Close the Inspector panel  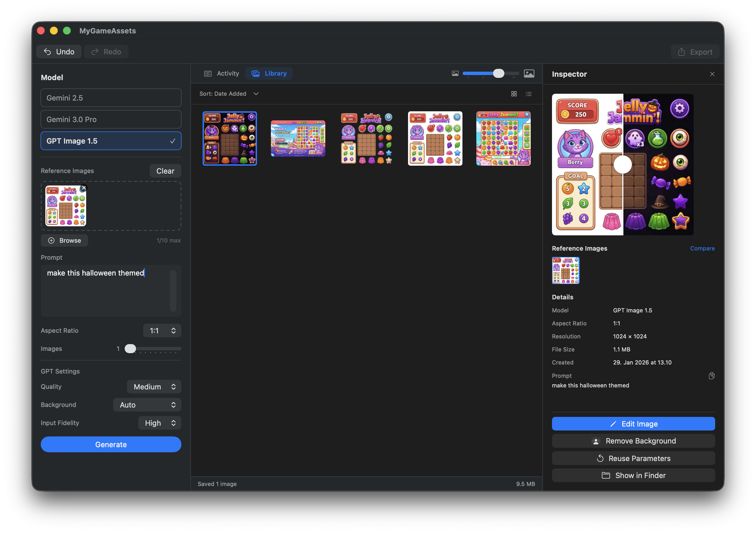(712, 74)
